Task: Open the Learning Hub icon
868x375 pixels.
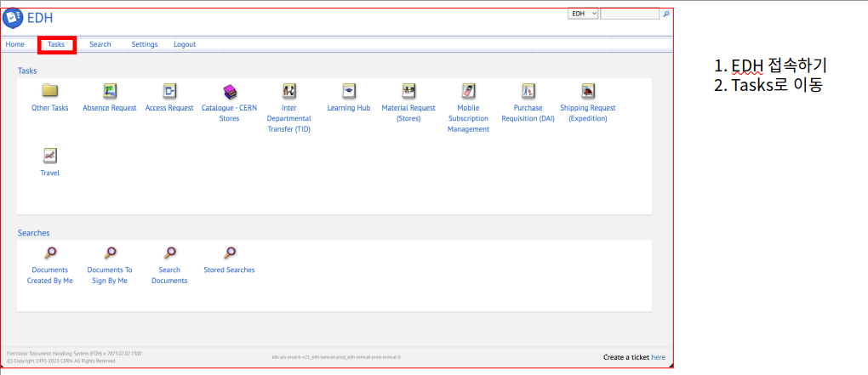Action: (x=349, y=91)
